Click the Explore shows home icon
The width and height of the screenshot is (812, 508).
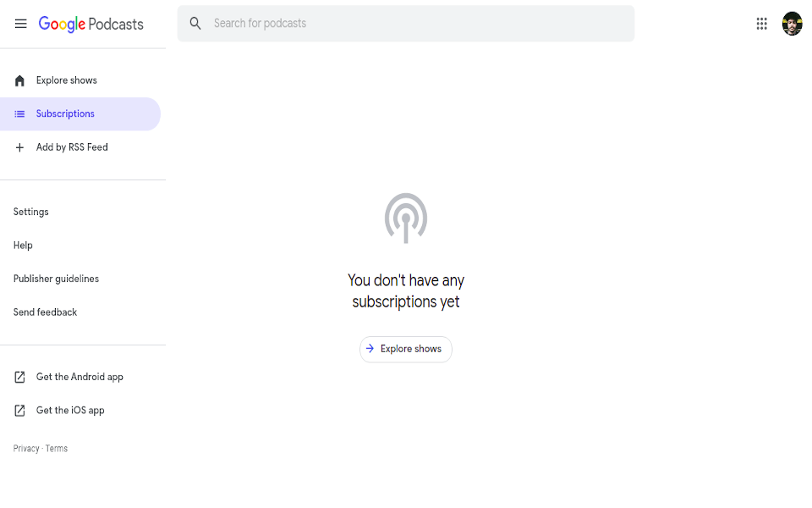[x=19, y=80]
